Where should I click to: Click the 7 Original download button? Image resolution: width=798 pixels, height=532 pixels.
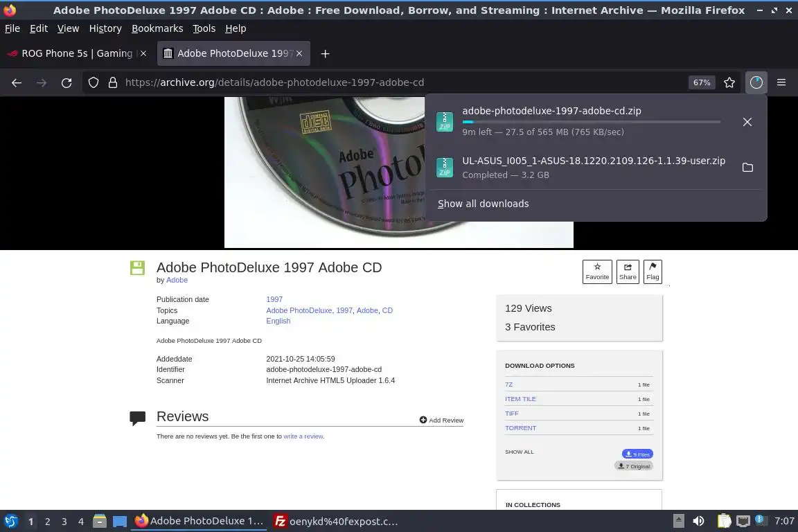634,465
